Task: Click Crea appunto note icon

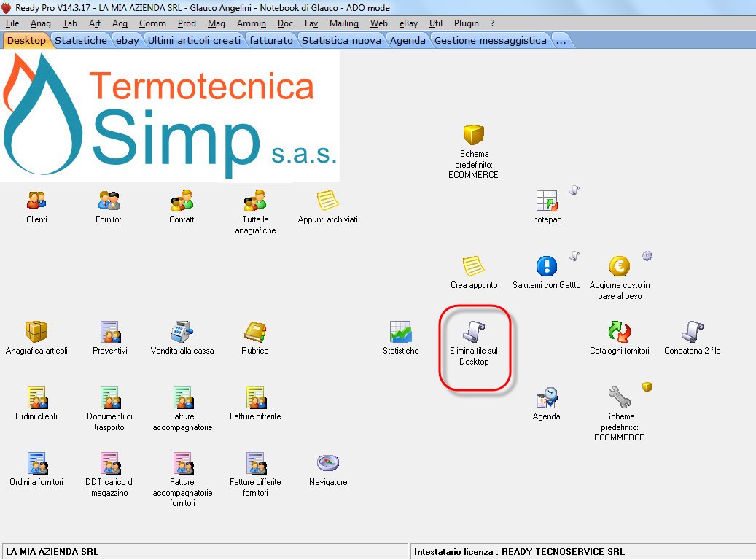Action: [473, 266]
